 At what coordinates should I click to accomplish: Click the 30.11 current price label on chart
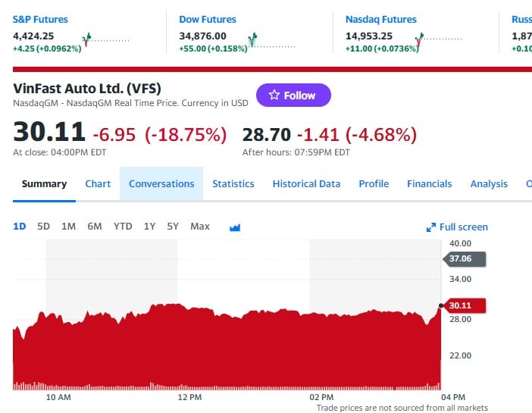pos(462,306)
